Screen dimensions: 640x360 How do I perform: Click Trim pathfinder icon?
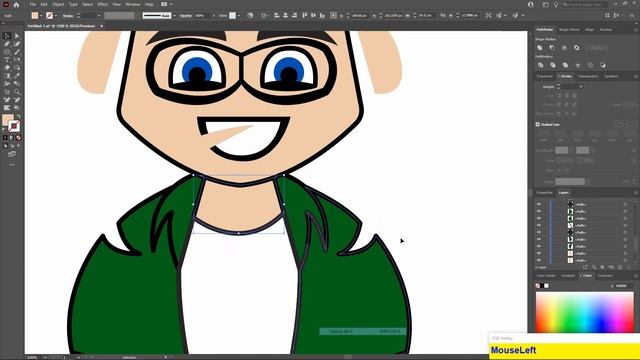553,65
